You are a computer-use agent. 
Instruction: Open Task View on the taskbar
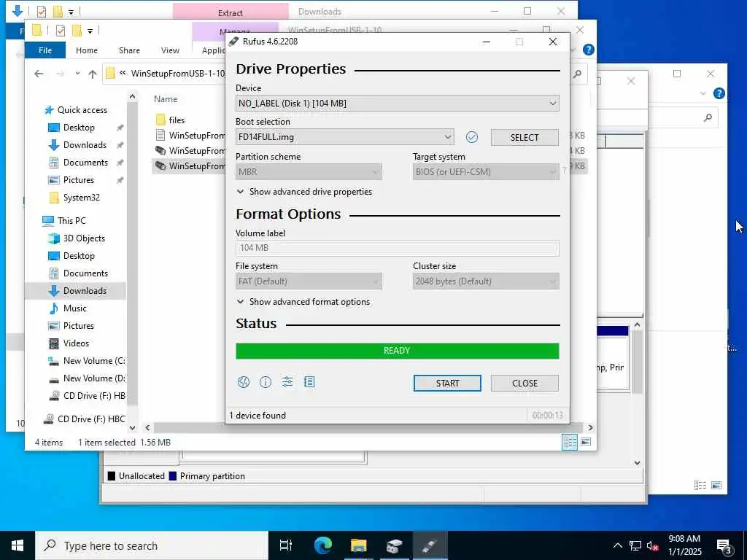(x=286, y=545)
